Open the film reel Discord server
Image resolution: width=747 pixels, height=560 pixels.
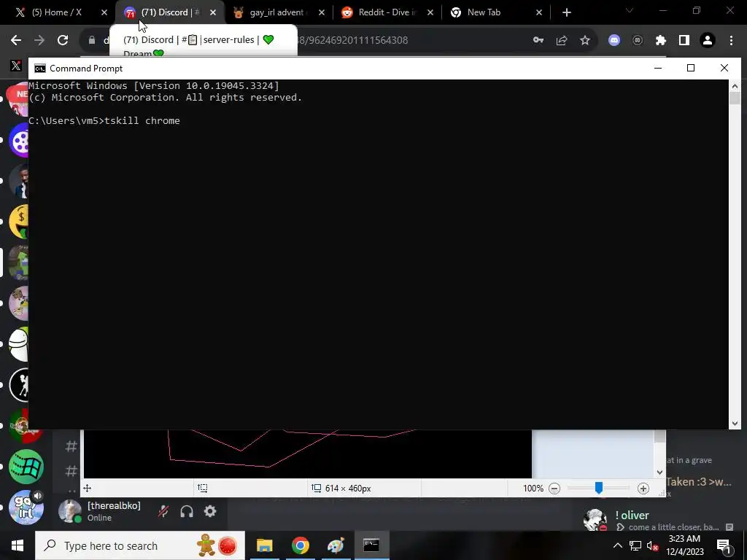pos(19,140)
